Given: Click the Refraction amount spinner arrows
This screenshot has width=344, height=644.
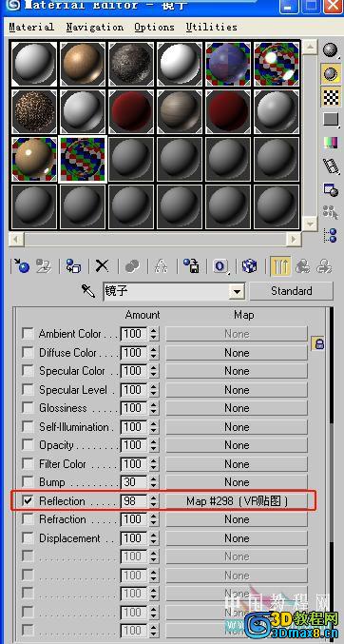Looking at the screenshot, I should (154, 519).
